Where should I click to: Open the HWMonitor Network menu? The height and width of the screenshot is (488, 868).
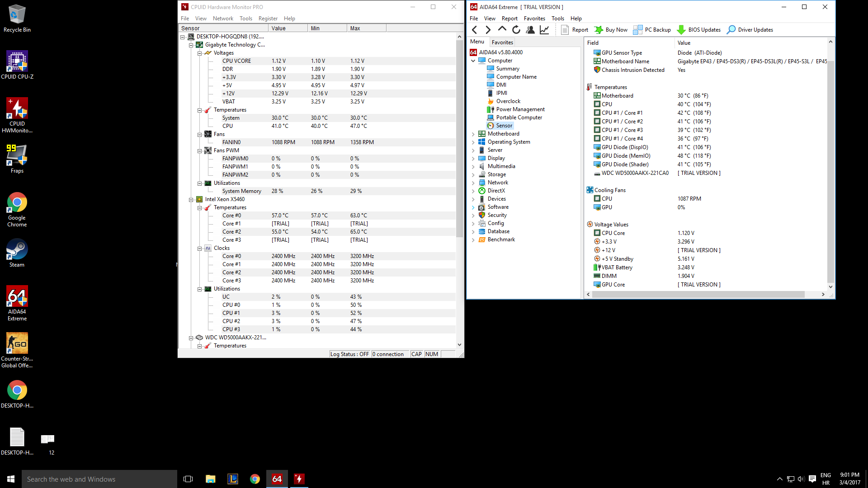point(223,19)
